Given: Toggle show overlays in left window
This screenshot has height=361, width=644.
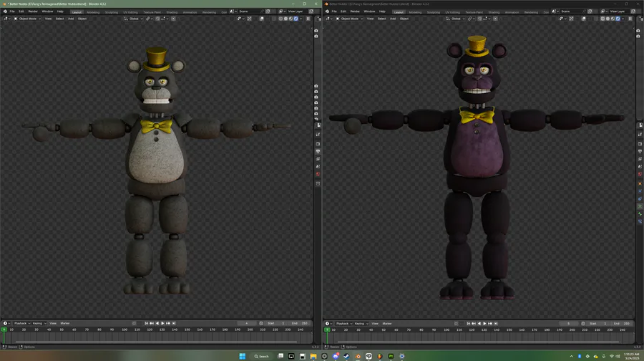Looking at the screenshot, I should [261, 19].
